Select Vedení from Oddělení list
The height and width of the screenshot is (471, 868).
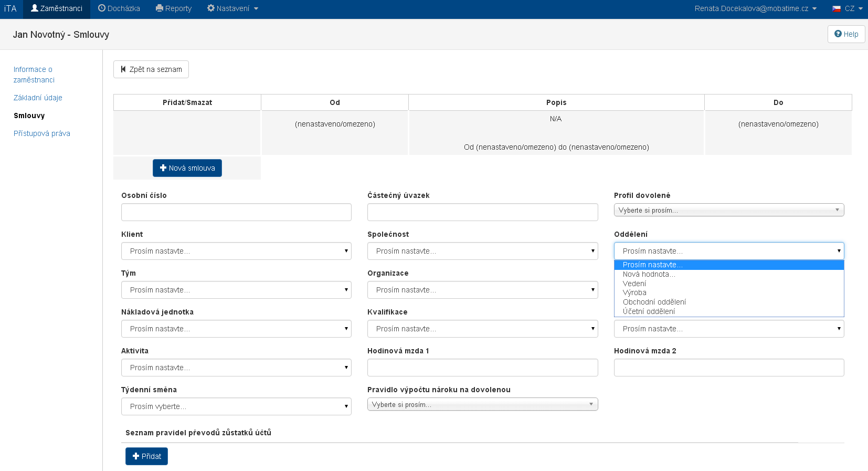pos(634,284)
